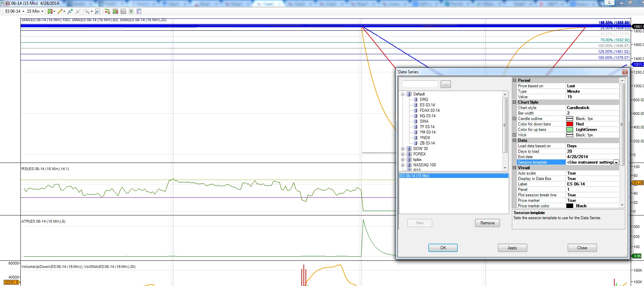Click the green dollar Strategies toolbar icon

pyautogui.click(x=131, y=11)
